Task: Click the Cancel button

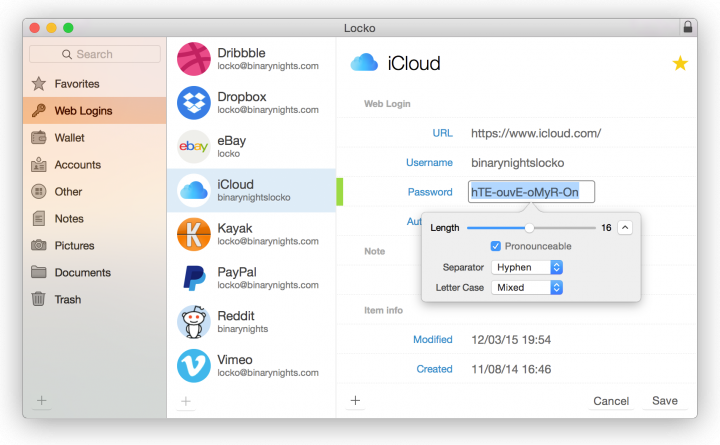Action: [610, 401]
